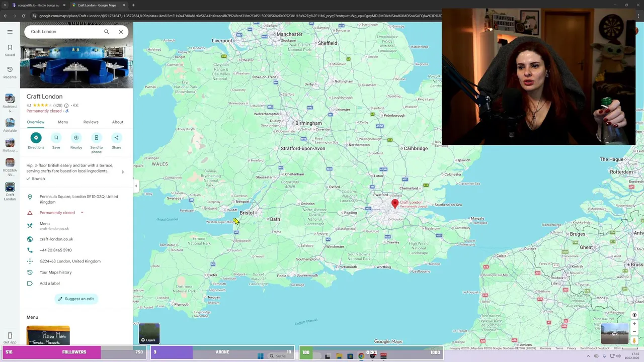Click the Terms link on the map footer

559,348
